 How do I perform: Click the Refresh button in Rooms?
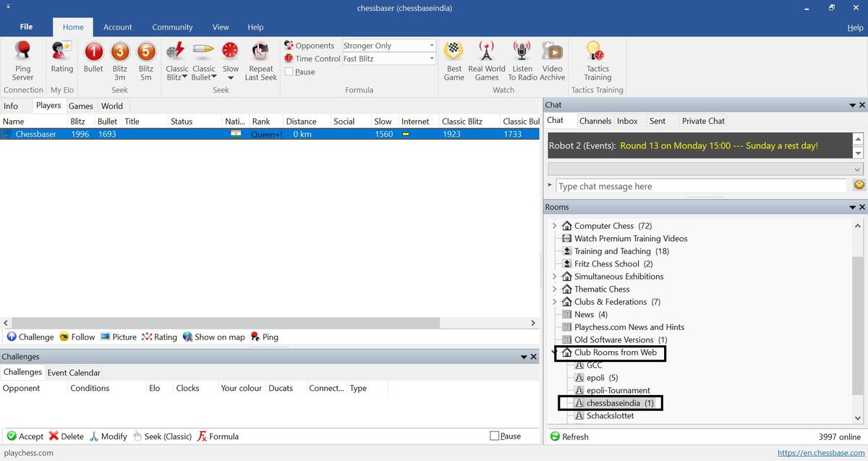point(569,436)
